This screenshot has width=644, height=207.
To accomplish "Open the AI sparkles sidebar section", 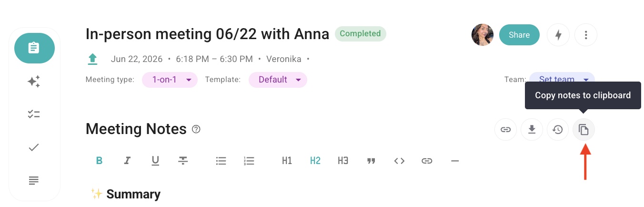I will click(x=34, y=82).
